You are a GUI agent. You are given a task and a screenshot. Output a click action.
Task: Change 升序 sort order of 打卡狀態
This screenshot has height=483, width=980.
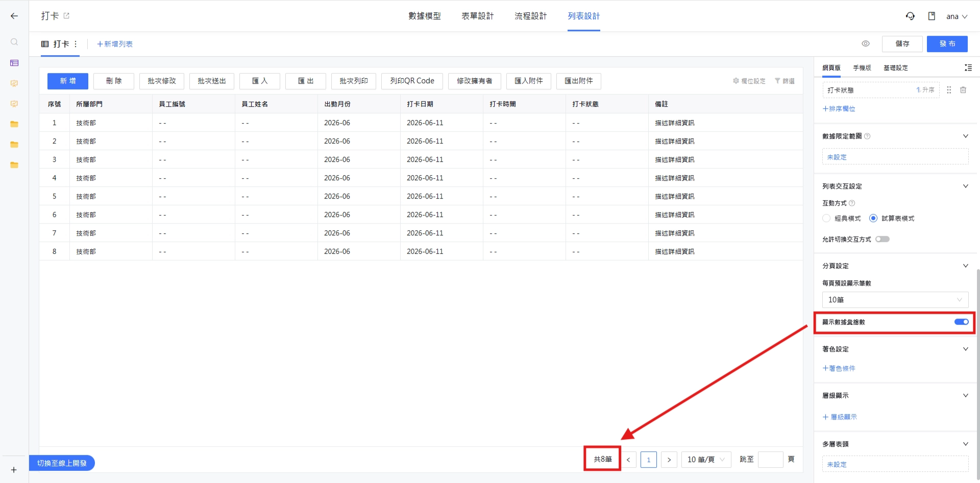[x=925, y=90]
